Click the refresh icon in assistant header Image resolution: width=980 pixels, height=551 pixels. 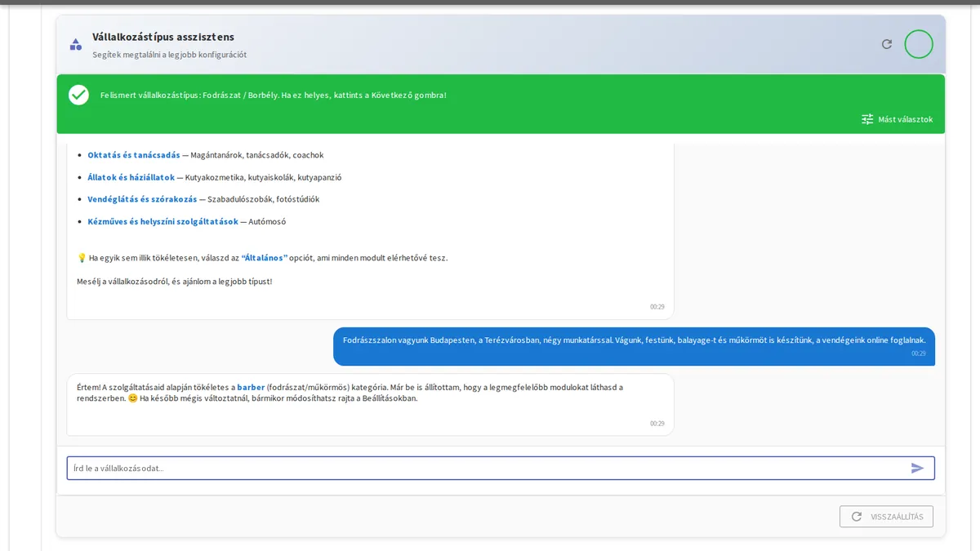pos(887,44)
